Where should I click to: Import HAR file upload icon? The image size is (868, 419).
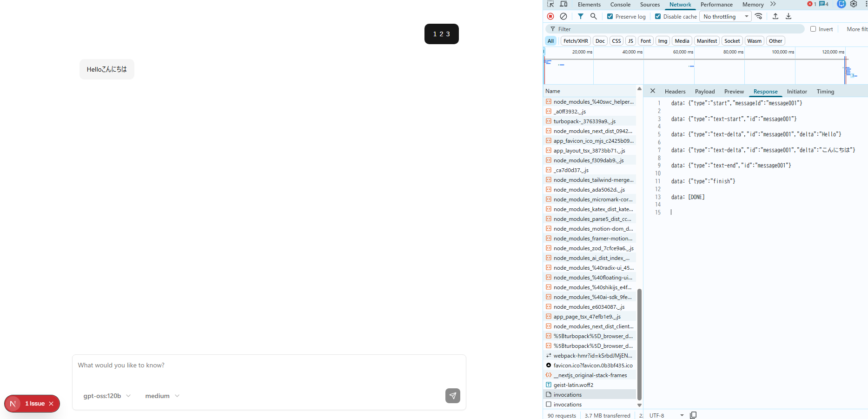(775, 16)
